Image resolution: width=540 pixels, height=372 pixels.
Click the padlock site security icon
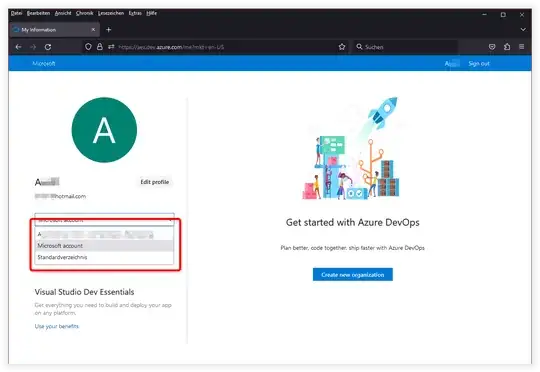click(x=100, y=47)
